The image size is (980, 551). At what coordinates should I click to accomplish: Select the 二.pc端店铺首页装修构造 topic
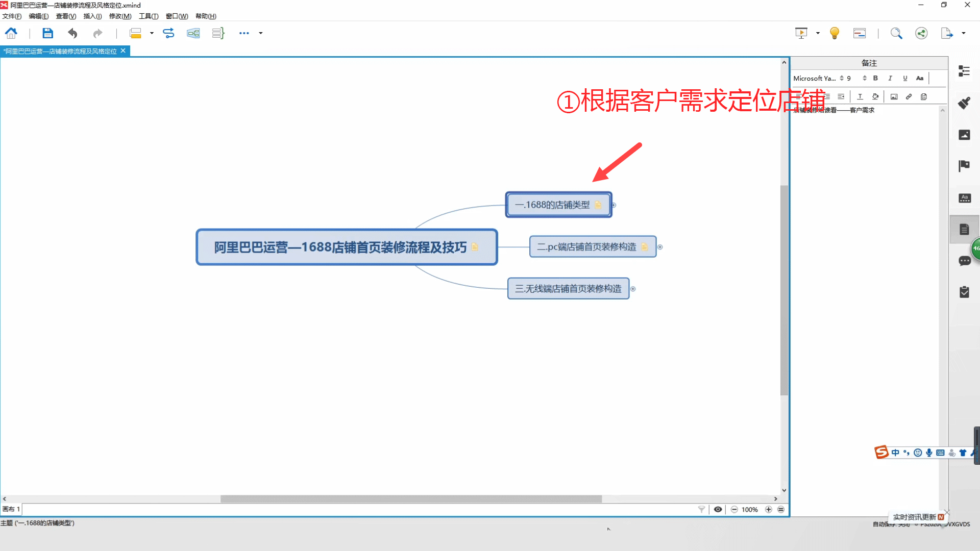pos(593,247)
